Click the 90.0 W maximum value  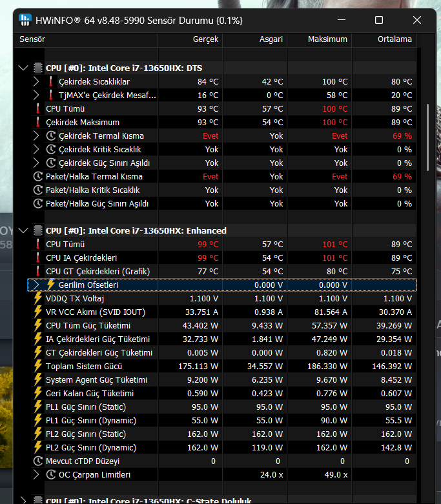coord(334,420)
